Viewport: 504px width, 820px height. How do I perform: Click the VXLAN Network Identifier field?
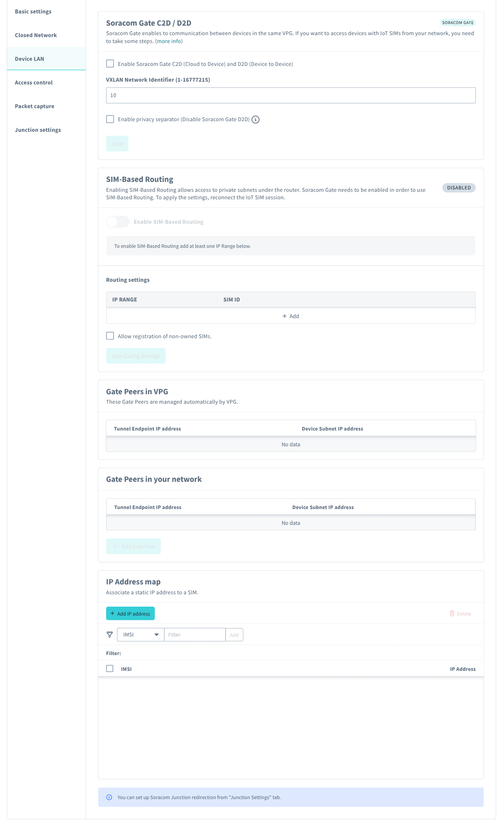pyautogui.click(x=291, y=95)
